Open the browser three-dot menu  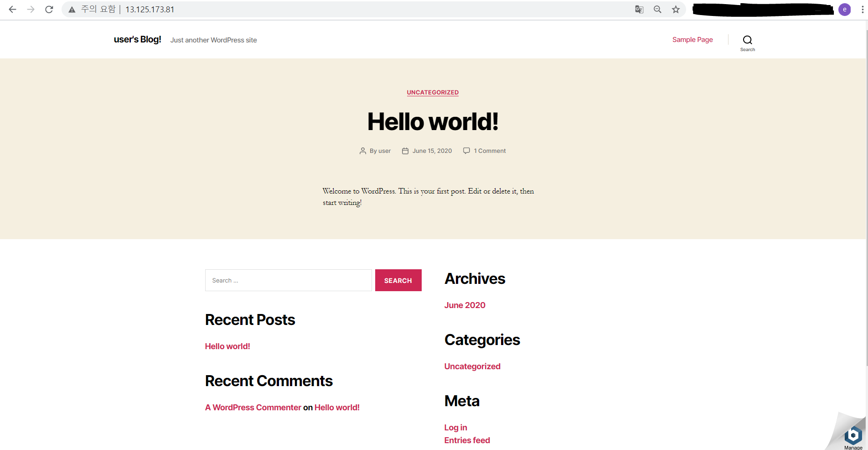(x=862, y=9)
